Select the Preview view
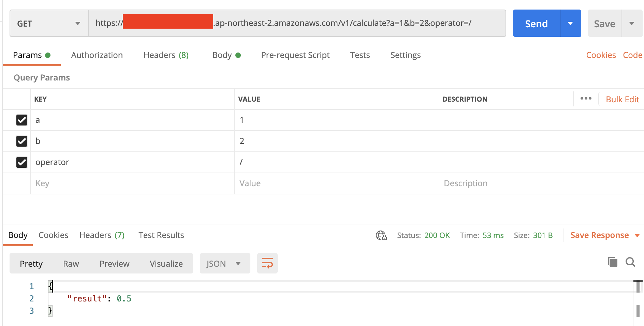Viewport: 644px width, 326px height. click(x=114, y=264)
